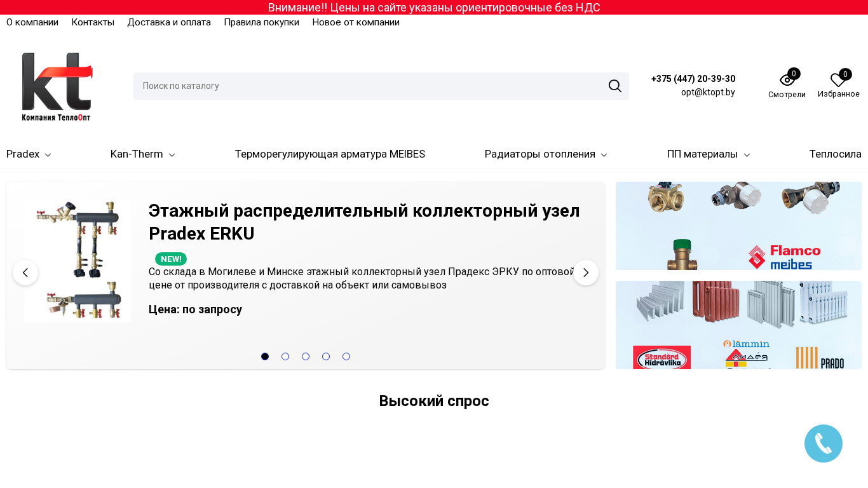This screenshot has height=488, width=868.
Task: Click the magnifier search icon
Action: (615, 86)
